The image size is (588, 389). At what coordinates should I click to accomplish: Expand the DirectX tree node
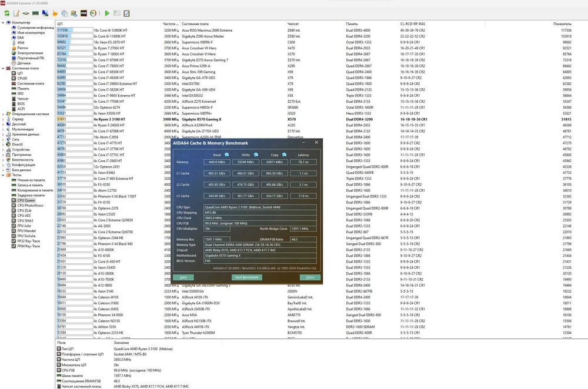(3, 145)
